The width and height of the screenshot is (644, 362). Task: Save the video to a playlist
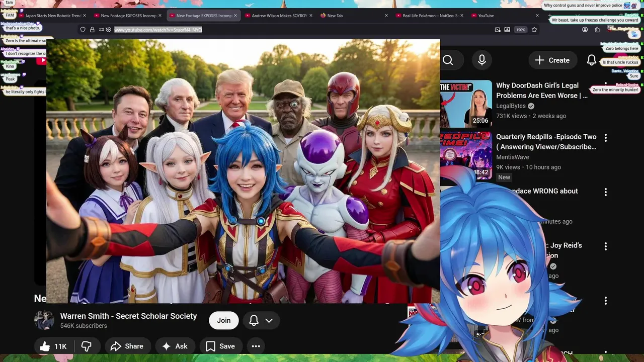click(x=220, y=346)
